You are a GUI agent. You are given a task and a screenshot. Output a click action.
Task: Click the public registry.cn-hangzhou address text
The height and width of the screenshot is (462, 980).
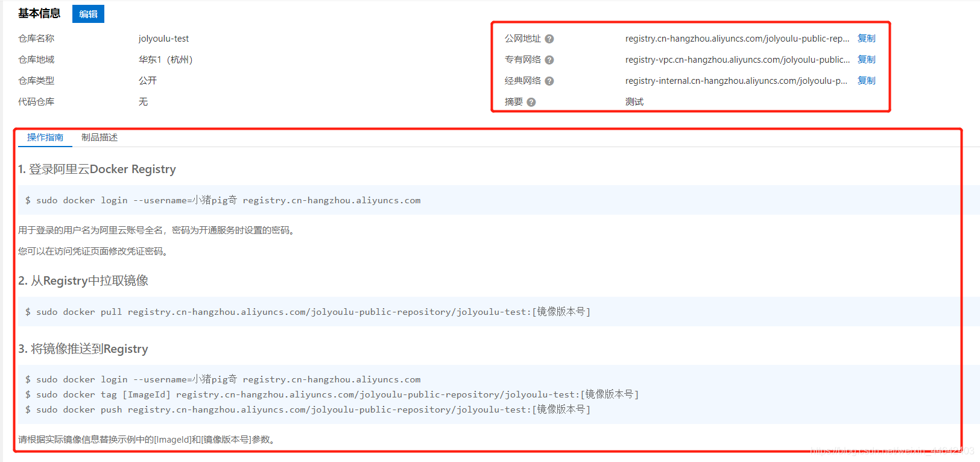point(737,39)
